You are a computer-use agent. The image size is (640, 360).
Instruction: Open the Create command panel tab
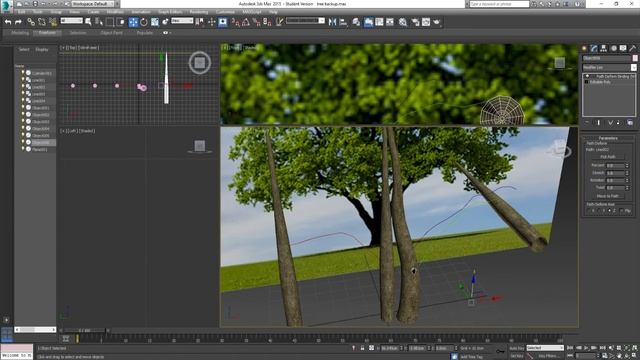point(584,48)
